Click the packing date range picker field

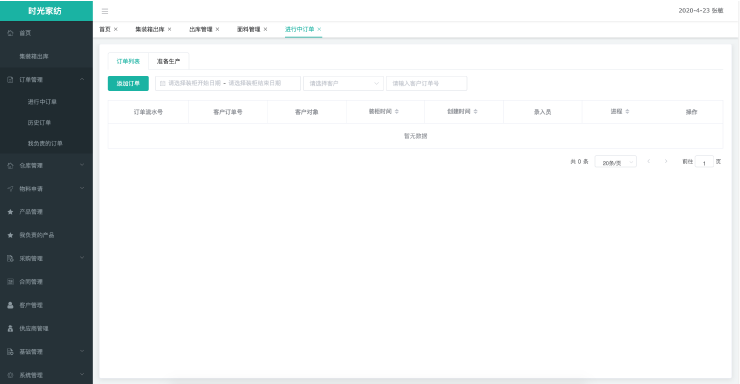(228, 83)
